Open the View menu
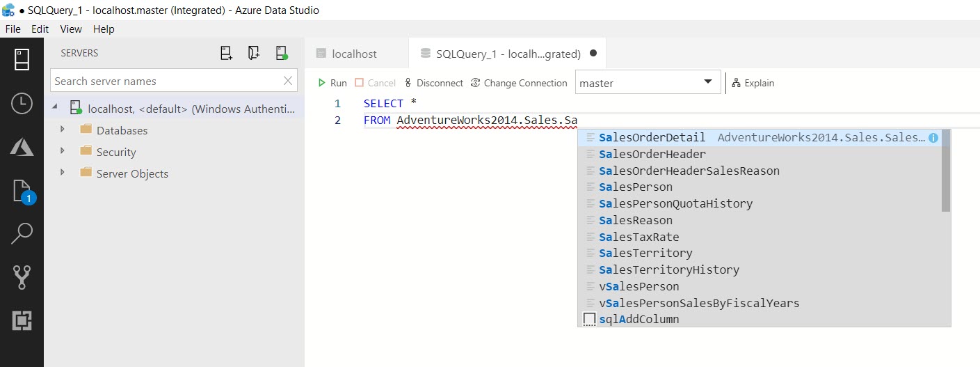The image size is (980, 367). (71, 29)
